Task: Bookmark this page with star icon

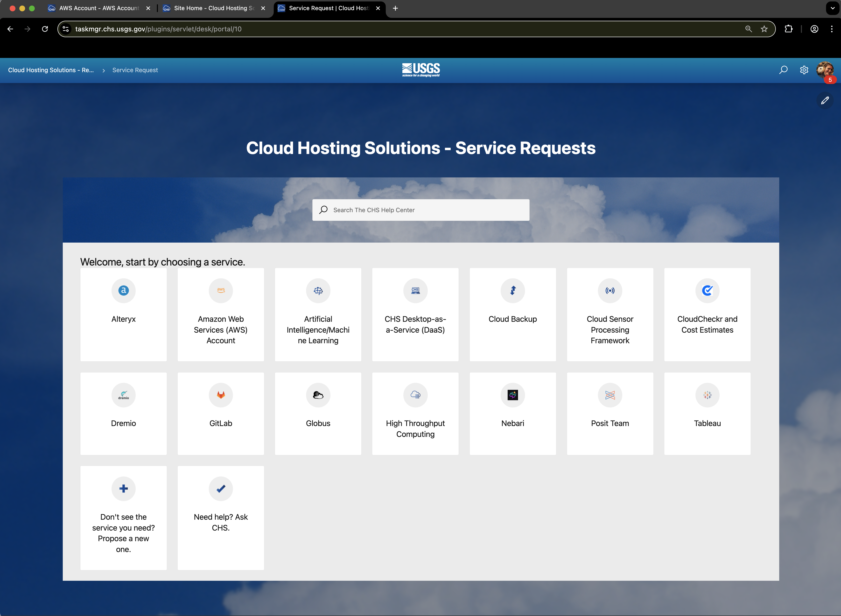Action: click(764, 29)
